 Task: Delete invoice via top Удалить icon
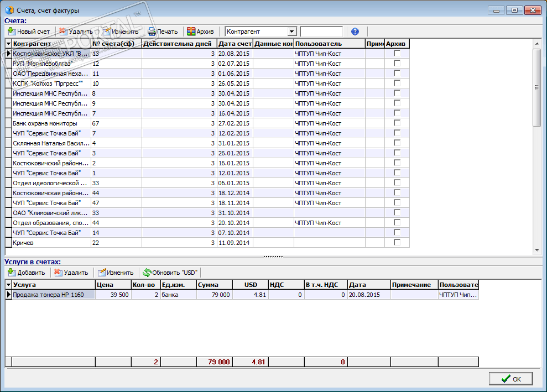63,32
